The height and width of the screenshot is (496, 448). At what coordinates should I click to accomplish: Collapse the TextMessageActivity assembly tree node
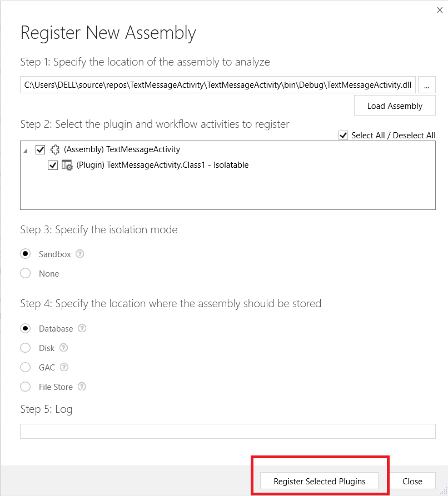pos(26,150)
